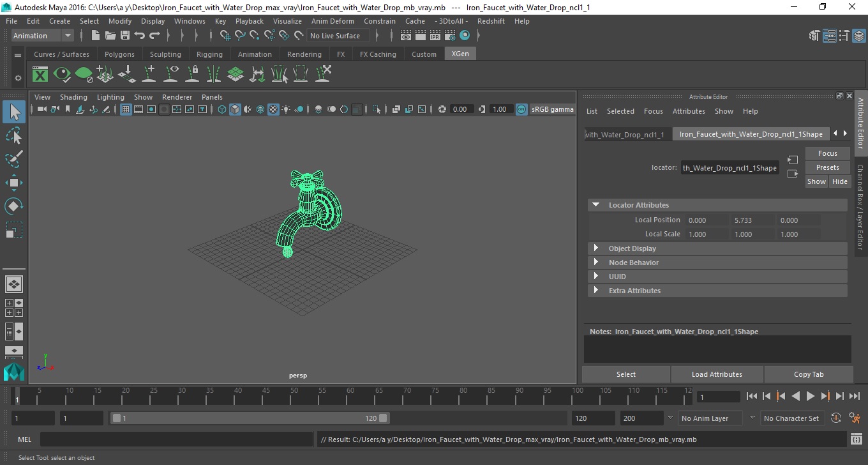Screen dimensions: 868x465
Task: Go to start of playback range
Action: coord(752,397)
